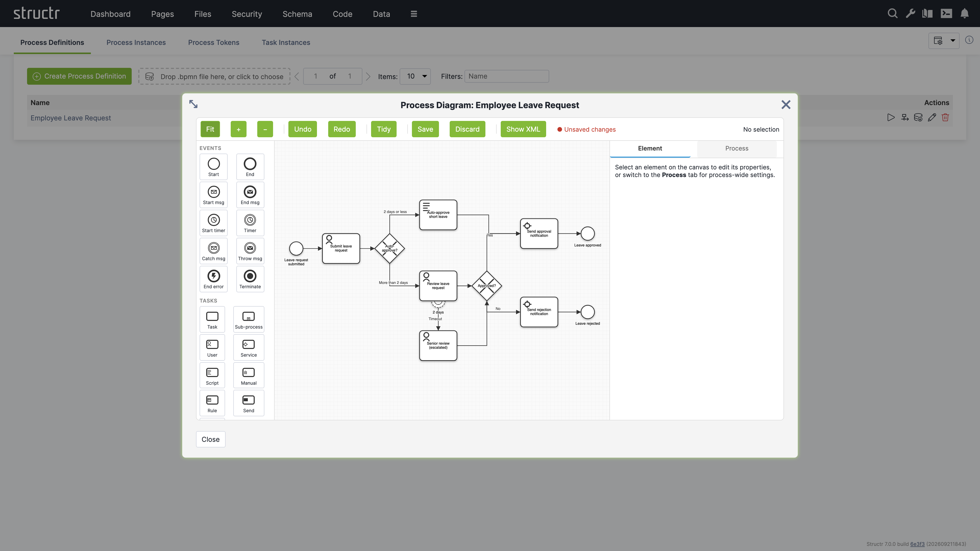Click Create Process Definition button
Screen dimensions: 980x551
(x=79, y=77)
